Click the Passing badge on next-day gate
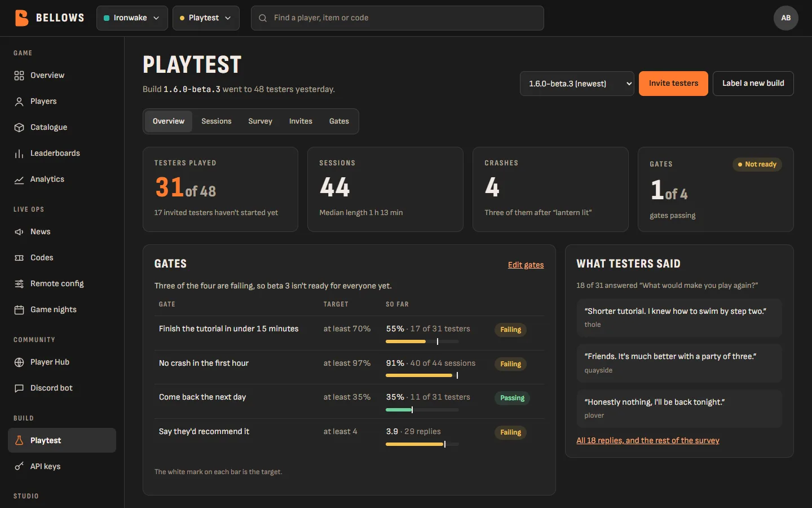The width and height of the screenshot is (812, 508). pos(512,398)
